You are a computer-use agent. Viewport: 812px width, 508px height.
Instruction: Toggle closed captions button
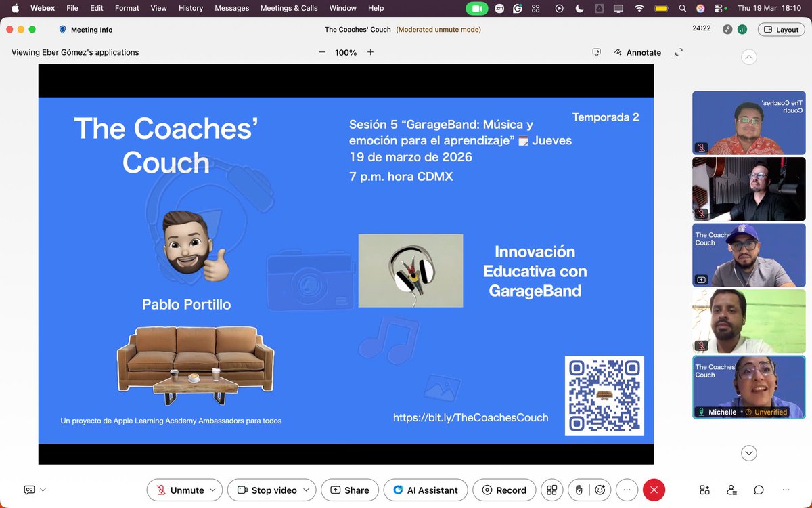point(29,490)
